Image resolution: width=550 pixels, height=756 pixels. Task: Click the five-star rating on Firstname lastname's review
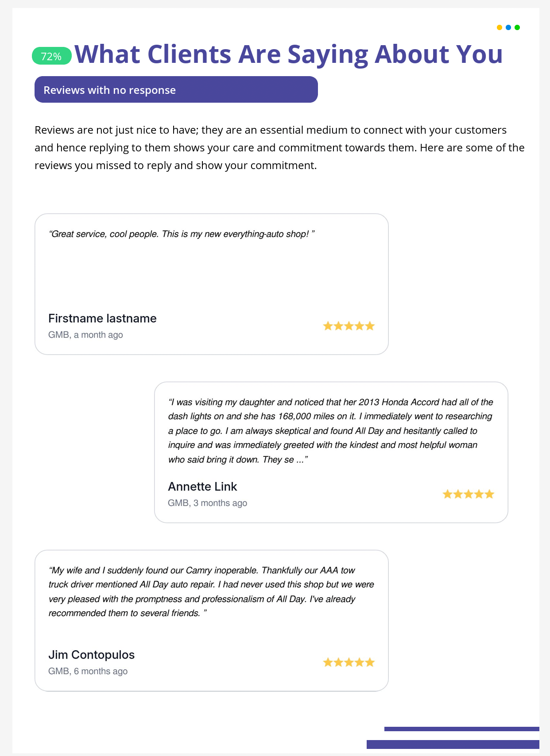349,326
